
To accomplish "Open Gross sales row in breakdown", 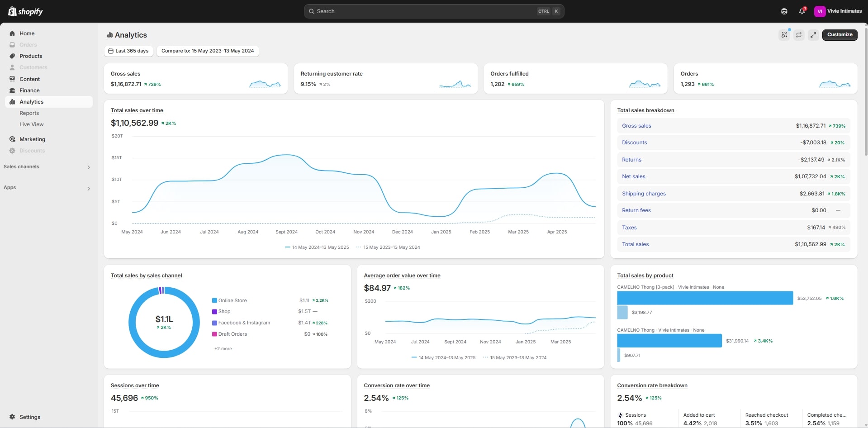I will tap(733, 126).
